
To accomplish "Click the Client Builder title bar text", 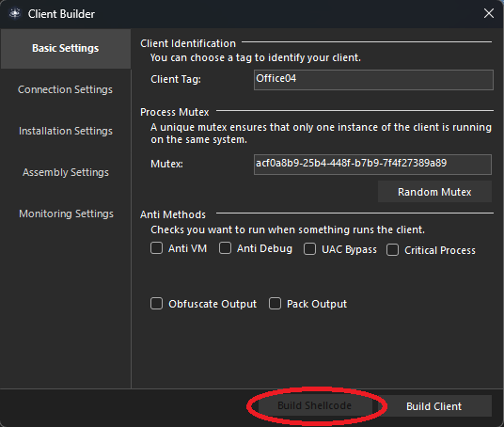I will pyautogui.click(x=61, y=14).
